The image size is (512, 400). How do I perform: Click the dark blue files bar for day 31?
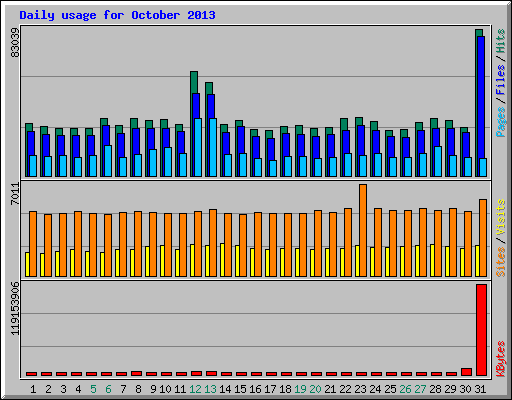(x=481, y=97)
